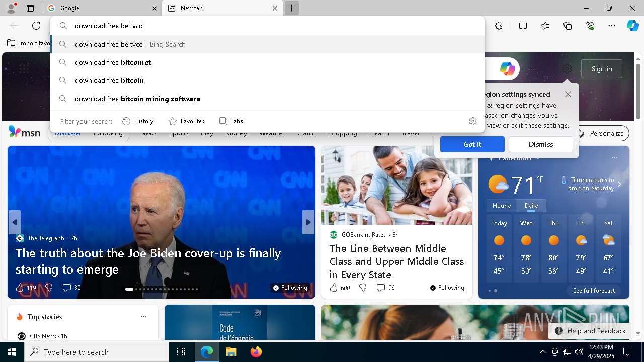Toggle split screen icon in toolbar
This screenshot has height=362, width=644.
click(523, 26)
